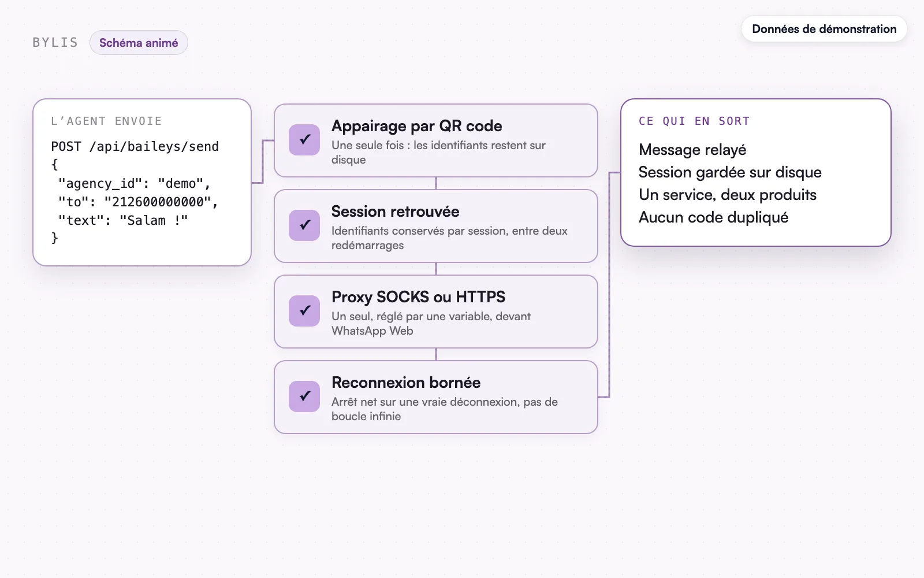Click the checkmark icon beside Session retrouvée
The image size is (924, 578).
click(304, 225)
